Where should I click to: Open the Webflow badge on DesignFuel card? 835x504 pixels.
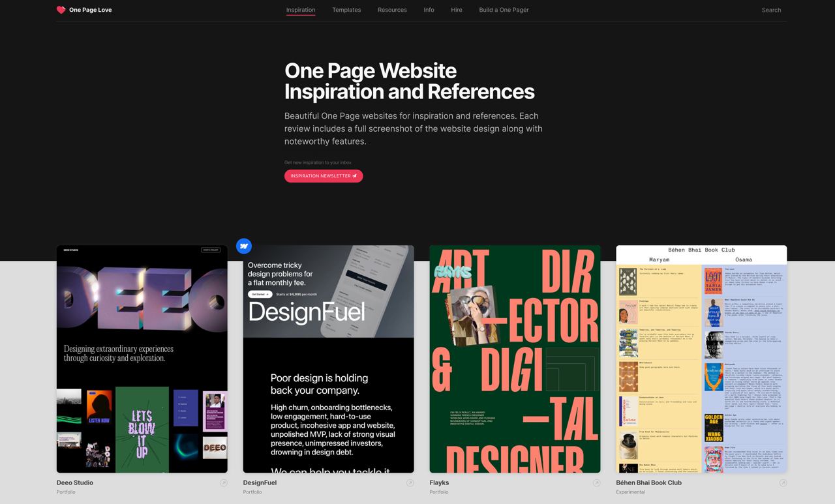point(244,246)
